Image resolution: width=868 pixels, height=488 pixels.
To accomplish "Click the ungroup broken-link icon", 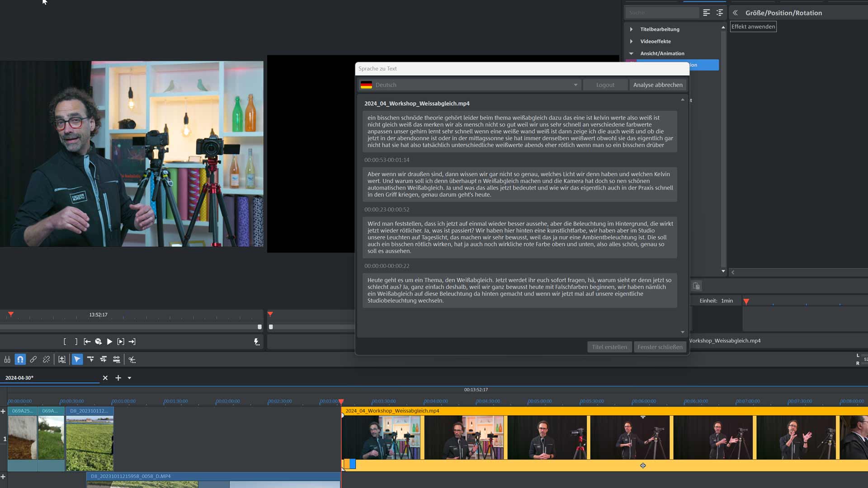I will coord(46,359).
